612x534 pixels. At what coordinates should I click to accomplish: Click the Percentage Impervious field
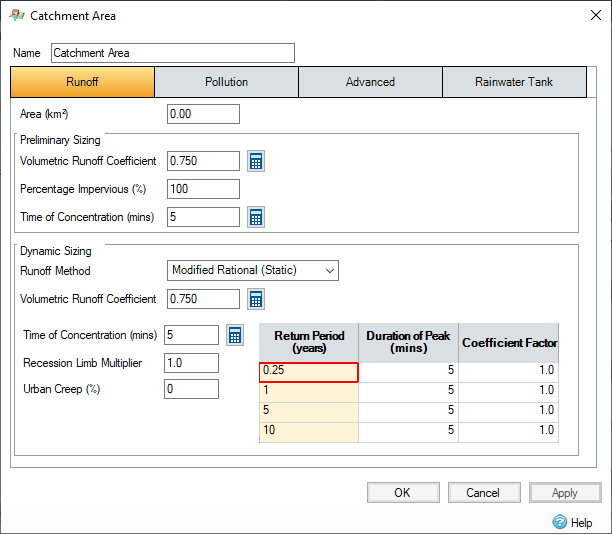pos(203,189)
